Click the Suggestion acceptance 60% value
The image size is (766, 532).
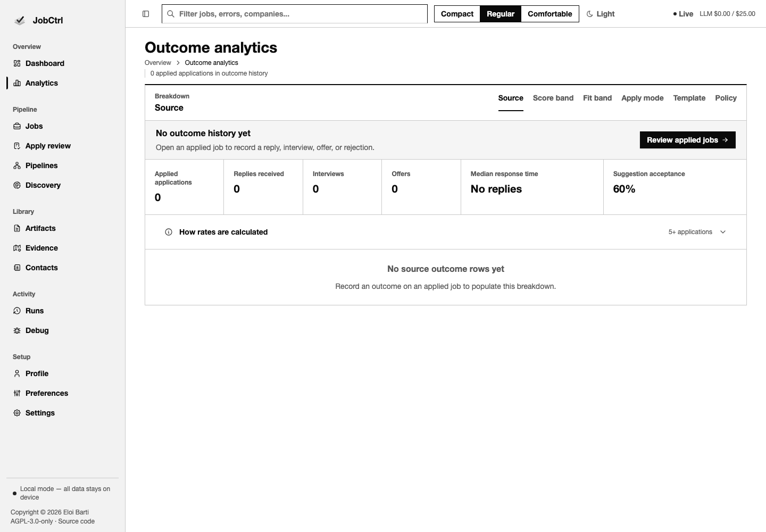tap(625, 189)
